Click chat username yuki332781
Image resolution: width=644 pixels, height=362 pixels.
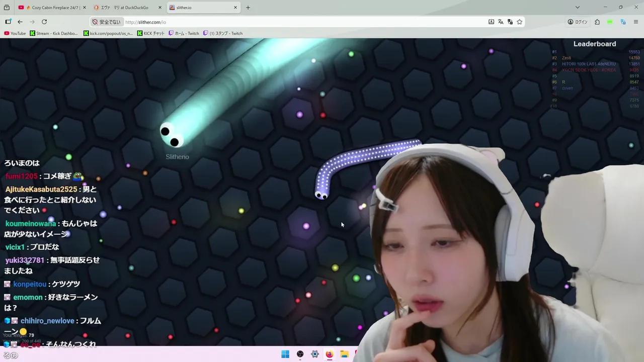tap(25, 260)
